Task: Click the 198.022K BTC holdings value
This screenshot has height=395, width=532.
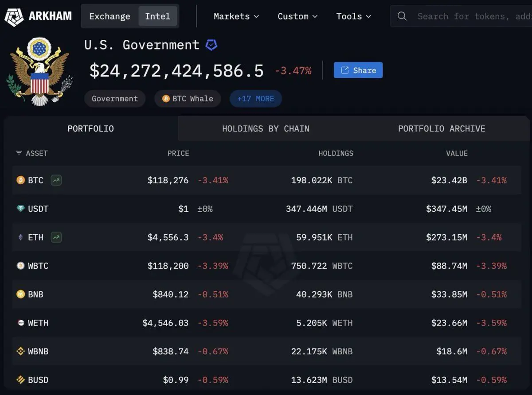Action: tap(322, 180)
